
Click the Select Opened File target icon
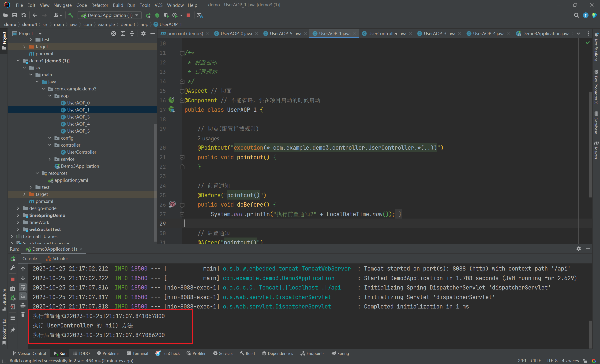(113, 33)
